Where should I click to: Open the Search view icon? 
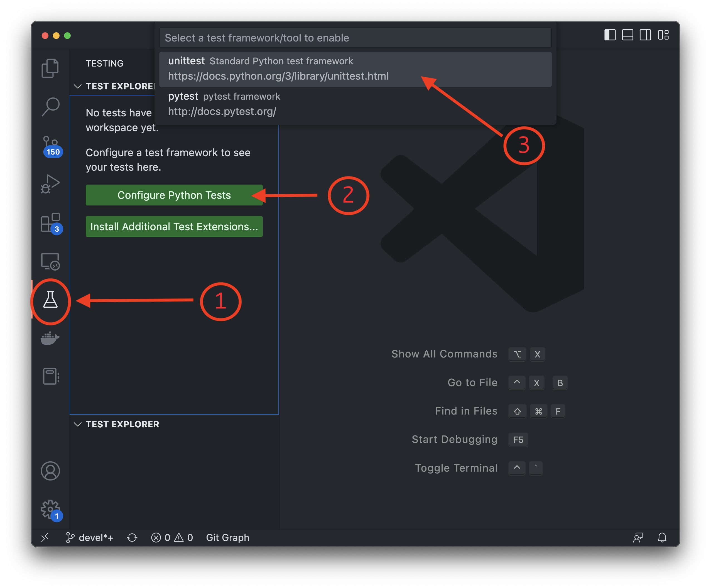[x=50, y=107]
